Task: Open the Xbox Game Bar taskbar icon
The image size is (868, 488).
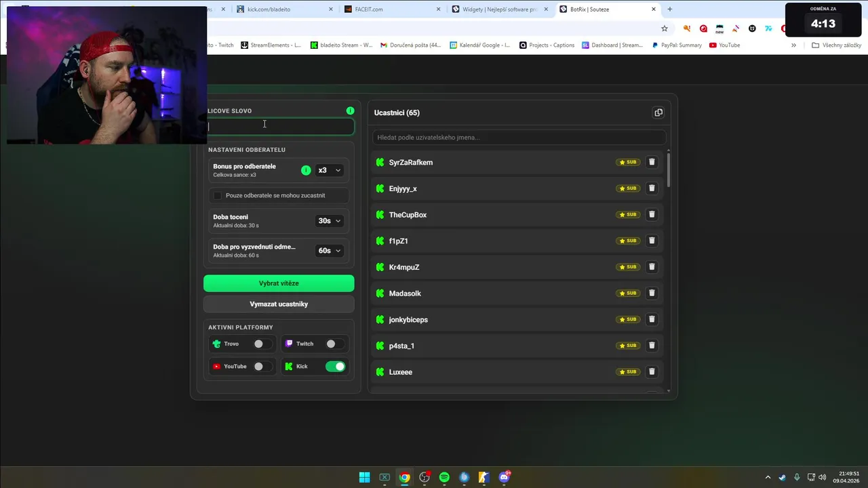Action: 384,477
